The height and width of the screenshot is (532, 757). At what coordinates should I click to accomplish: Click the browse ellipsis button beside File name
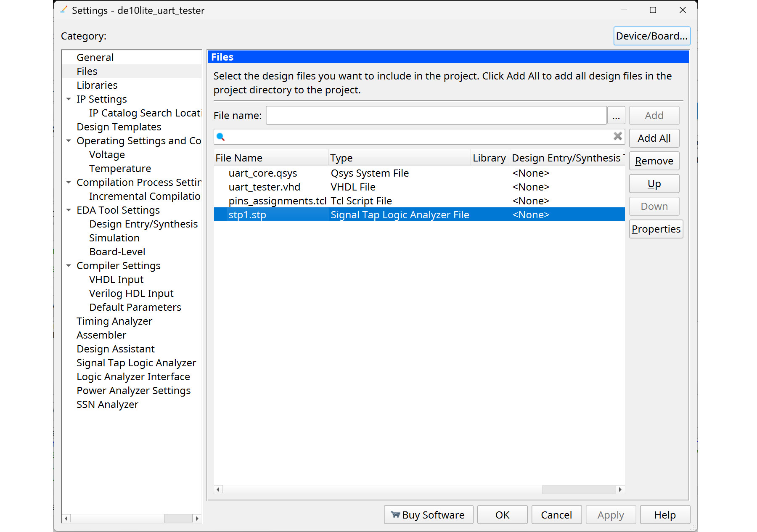(x=616, y=116)
